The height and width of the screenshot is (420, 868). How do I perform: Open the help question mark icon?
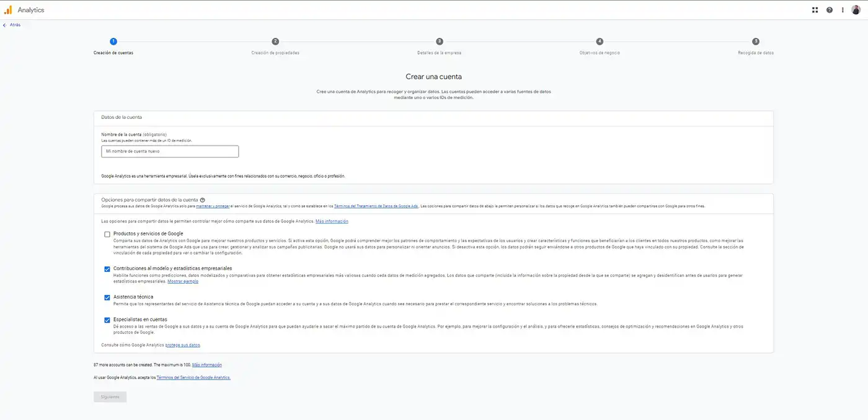click(x=830, y=10)
